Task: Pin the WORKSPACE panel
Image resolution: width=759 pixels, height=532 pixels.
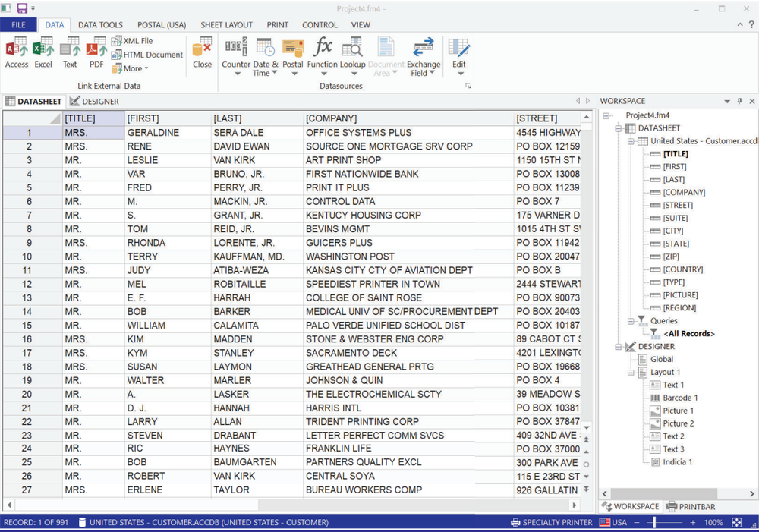Action: tap(739, 101)
